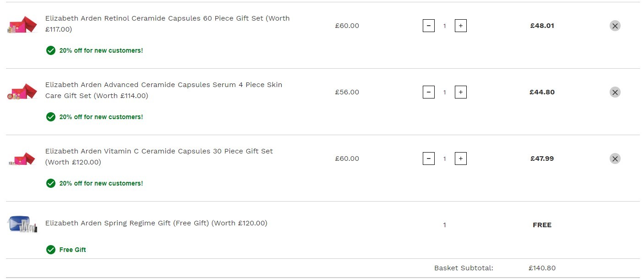Viewport: 644px width, 279px height.
Task: Increase quantity of Vitamin C Ceramide set
Action: click(461, 159)
